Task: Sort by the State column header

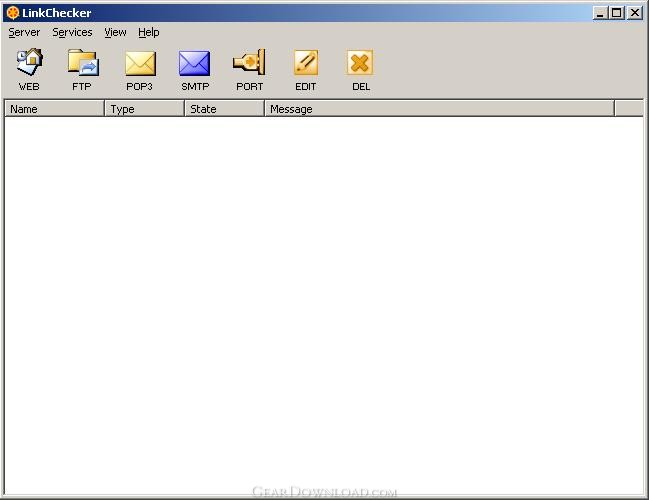Action: [x=224, y=109]
